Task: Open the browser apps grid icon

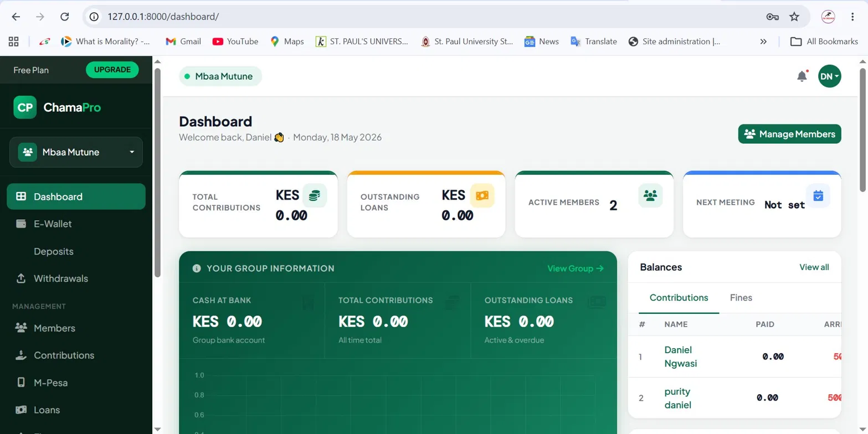Action: tap(14, 42)
